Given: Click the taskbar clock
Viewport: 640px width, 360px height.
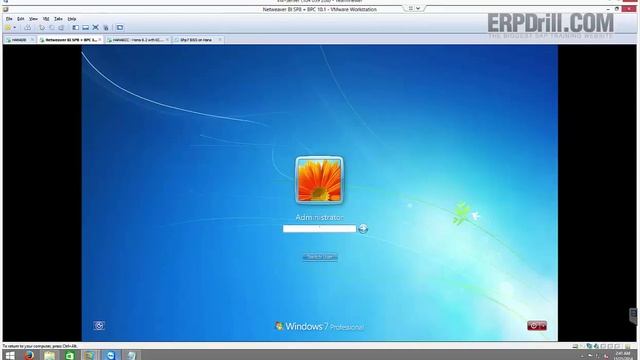Looking at the screenshot, I should coord(623,356).
